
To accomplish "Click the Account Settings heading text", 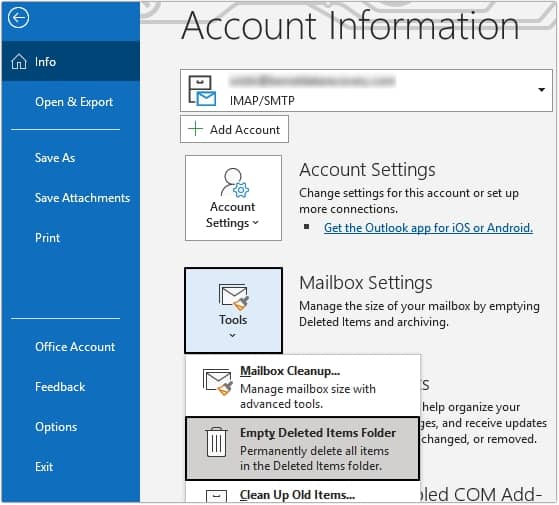I will pos(367,170).
